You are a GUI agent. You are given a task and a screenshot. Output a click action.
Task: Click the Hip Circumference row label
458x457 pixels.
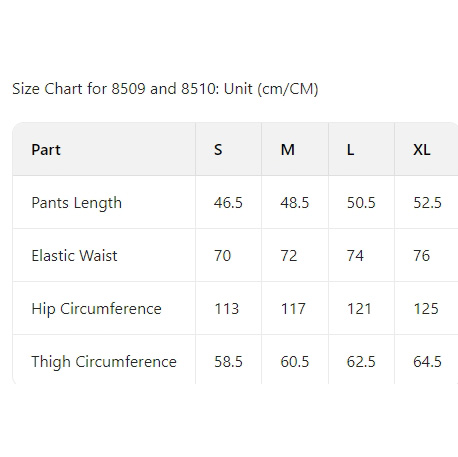pos(97,309)
